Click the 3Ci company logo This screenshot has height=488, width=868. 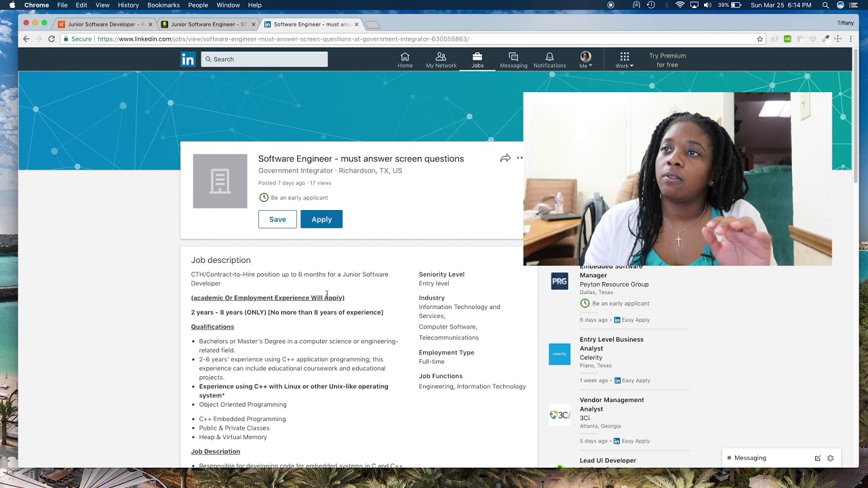pos(559,414)
